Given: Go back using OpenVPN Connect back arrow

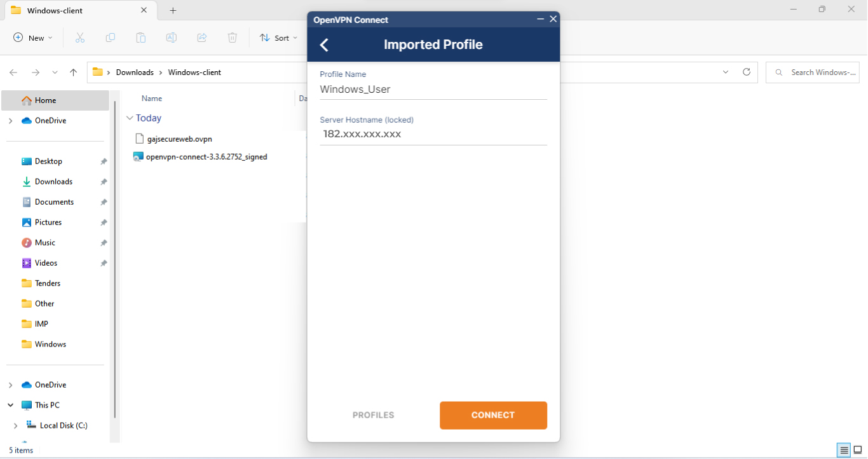Looking at the screenshot, I should click(324, 45).
